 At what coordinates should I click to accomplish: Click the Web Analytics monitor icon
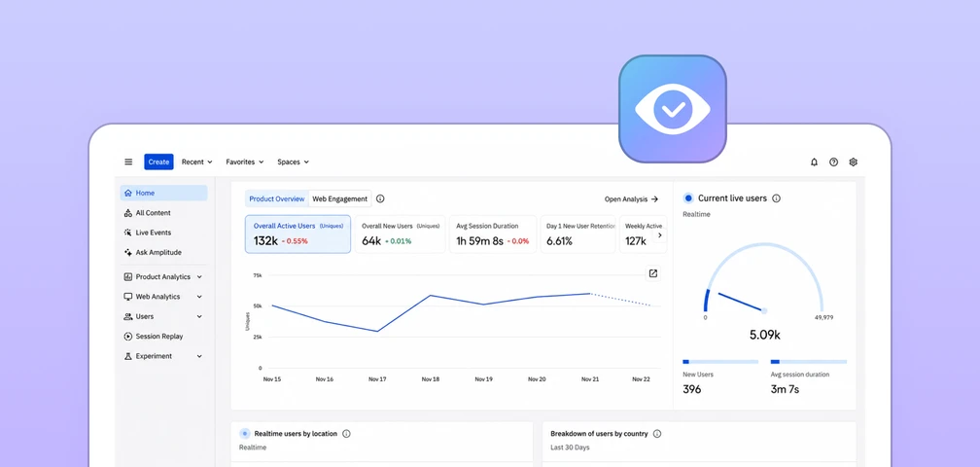128,297
